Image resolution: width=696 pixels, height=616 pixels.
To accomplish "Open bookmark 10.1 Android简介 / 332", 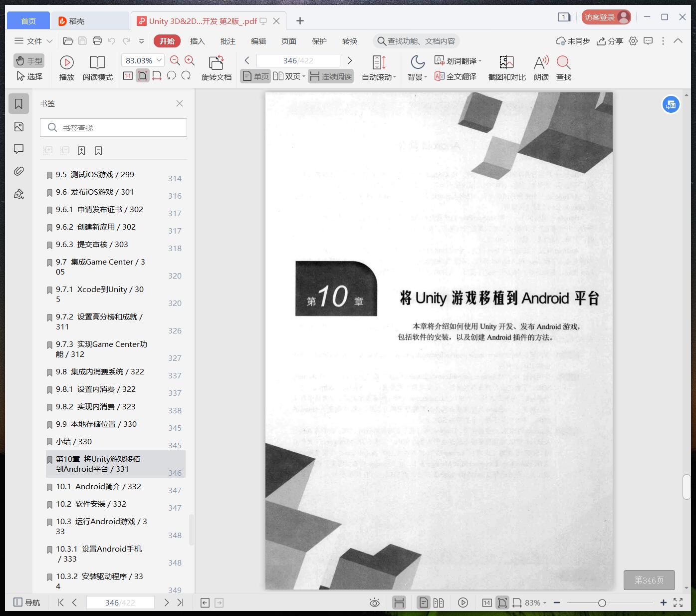I will tap(115, 486).
